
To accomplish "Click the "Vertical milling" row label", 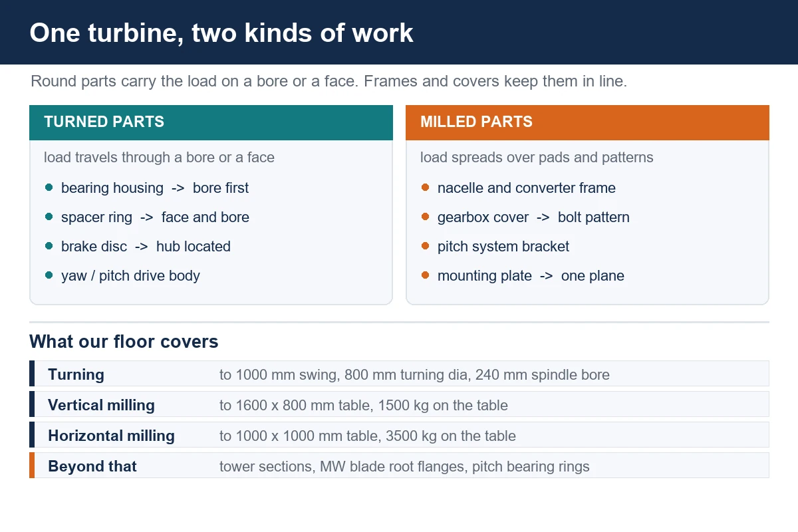I will click(x=101, y=405).
